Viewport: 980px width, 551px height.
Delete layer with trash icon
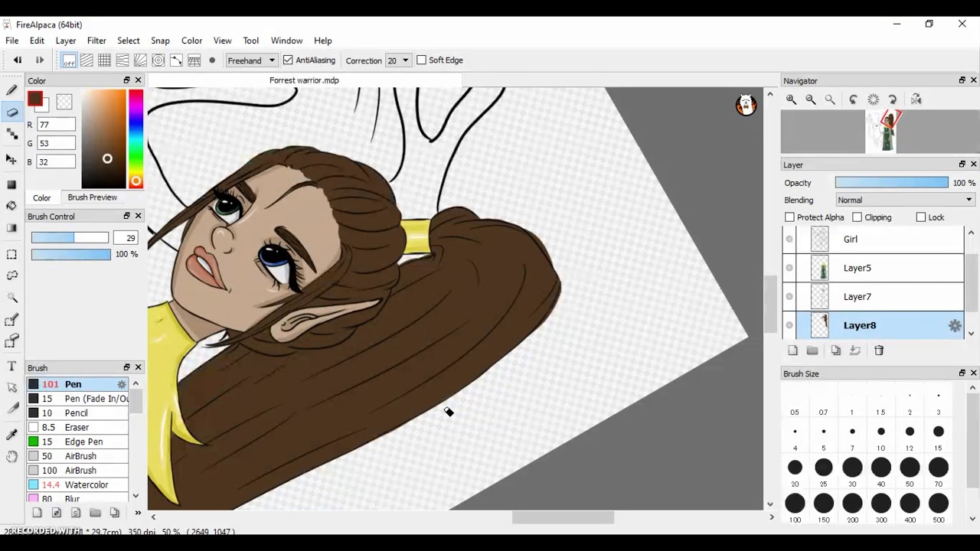[879, 350]
